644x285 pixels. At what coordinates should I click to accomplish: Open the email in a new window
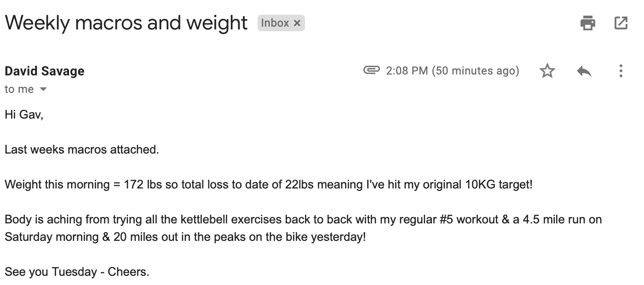621,23
